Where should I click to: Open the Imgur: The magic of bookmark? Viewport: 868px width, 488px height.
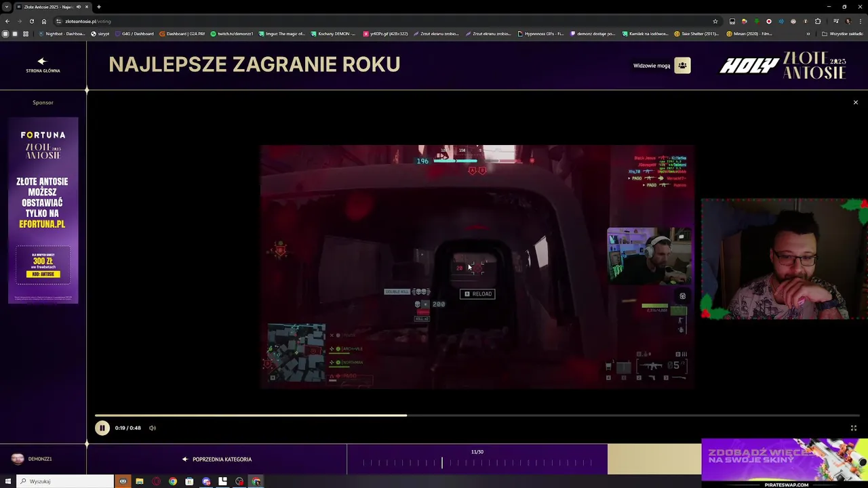282,33
